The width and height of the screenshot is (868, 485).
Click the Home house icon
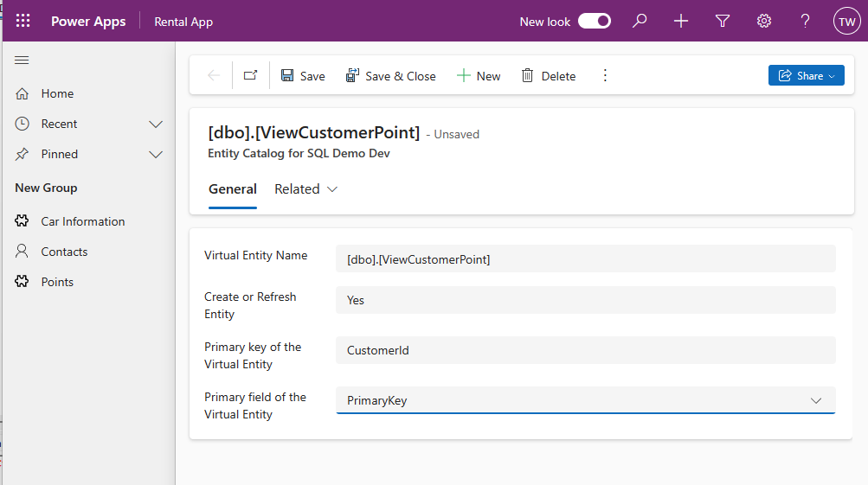pos(22,93)
